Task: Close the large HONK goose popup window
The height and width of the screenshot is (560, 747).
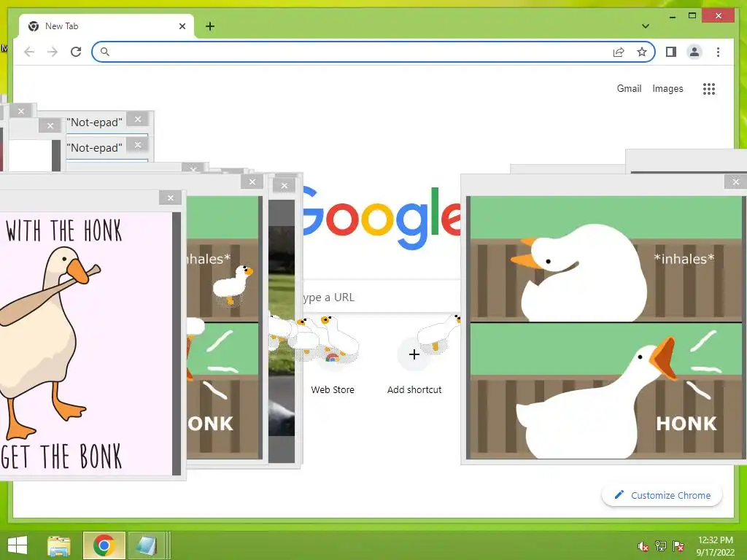Action: click(x=735, y=182)
